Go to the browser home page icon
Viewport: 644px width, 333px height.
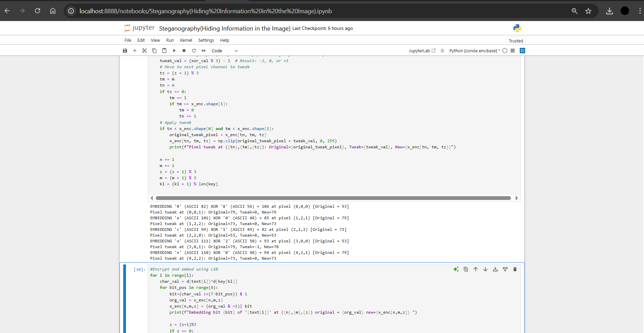[53, 11]
